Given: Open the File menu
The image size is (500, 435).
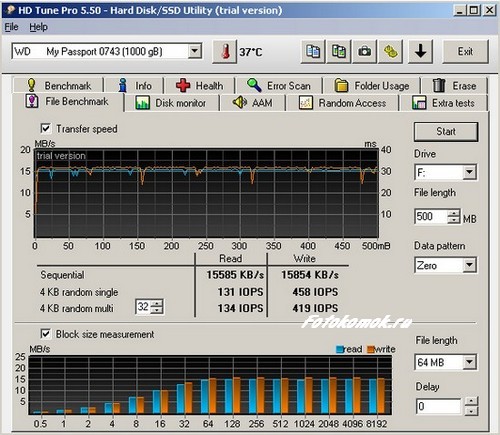Looking at the screenshot, I should pos(11,27).
